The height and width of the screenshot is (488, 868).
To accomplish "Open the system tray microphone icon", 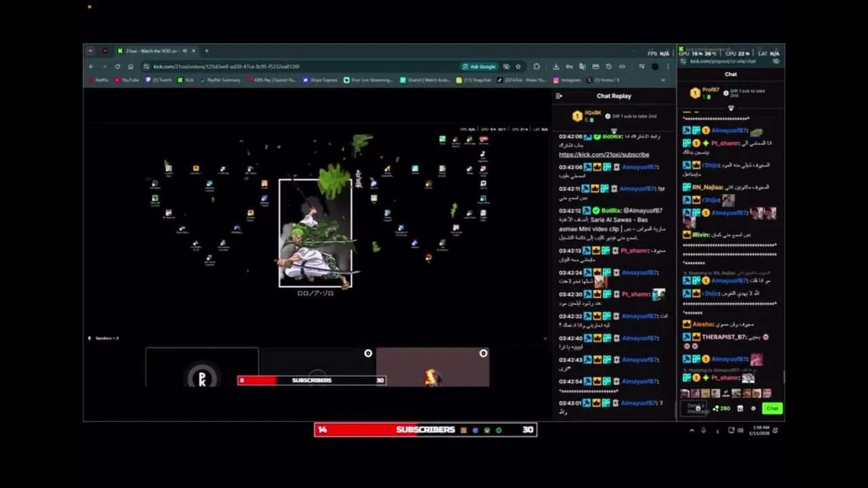I will (x=703, y=430).
